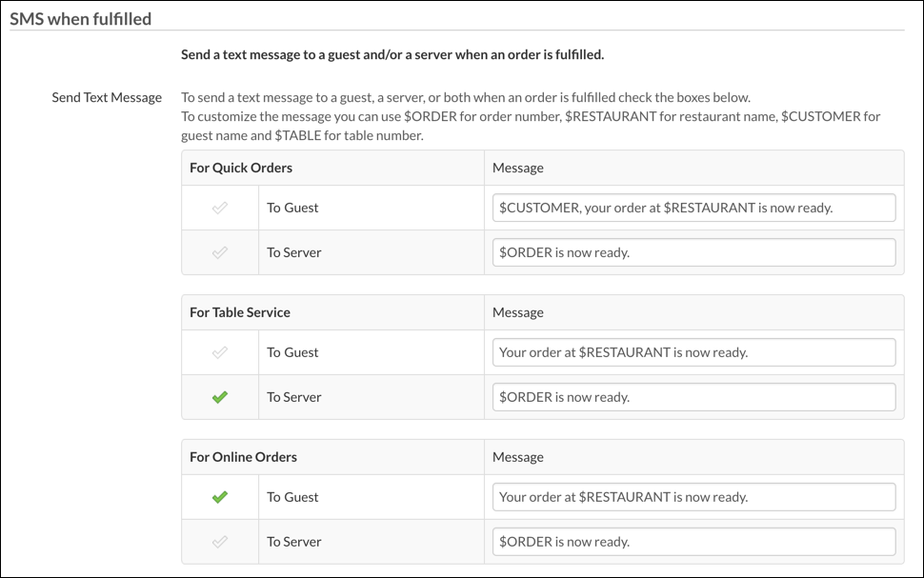
Task: Click the Quick Orders guest message text field
Action: (x=693, y=207)
